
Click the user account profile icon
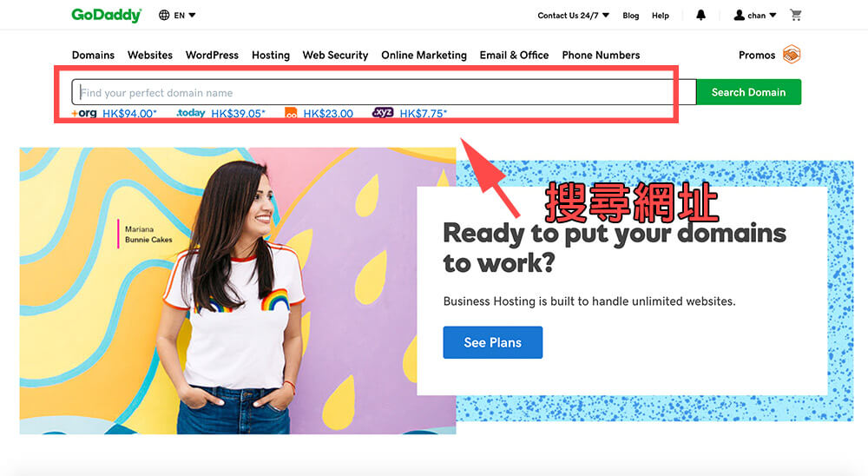click(739, 15)
